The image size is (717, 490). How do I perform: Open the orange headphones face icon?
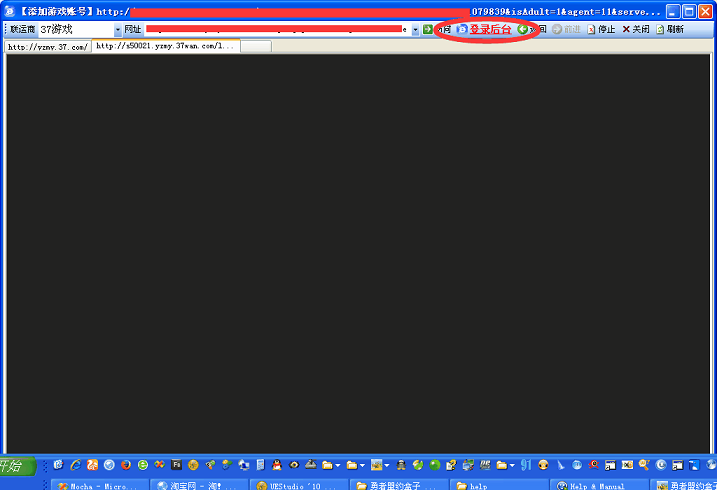[x=543, y=465]
